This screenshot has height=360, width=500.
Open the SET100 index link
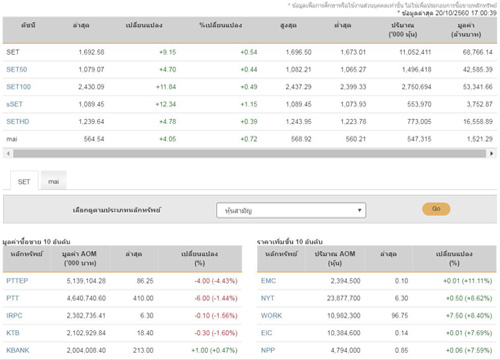18,87
